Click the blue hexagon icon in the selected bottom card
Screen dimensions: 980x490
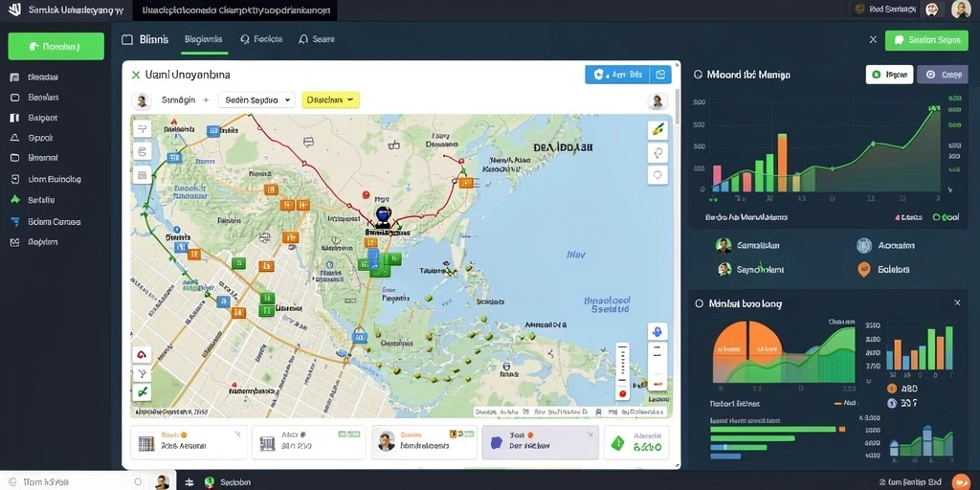(497, 442)
